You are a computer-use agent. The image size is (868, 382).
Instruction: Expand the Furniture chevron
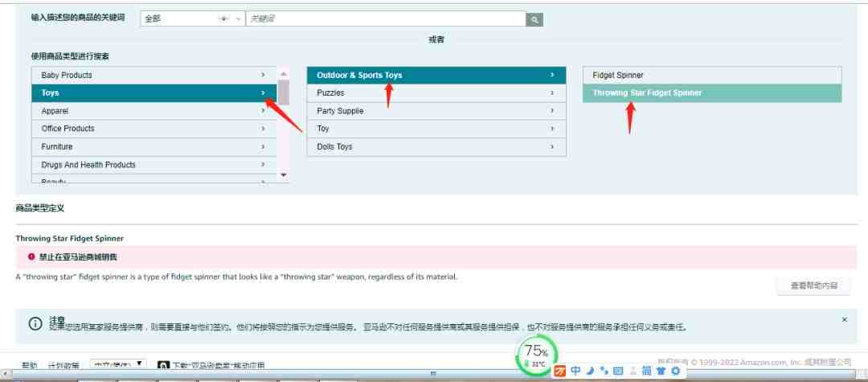pyautogui.click(x=263, y=146)
